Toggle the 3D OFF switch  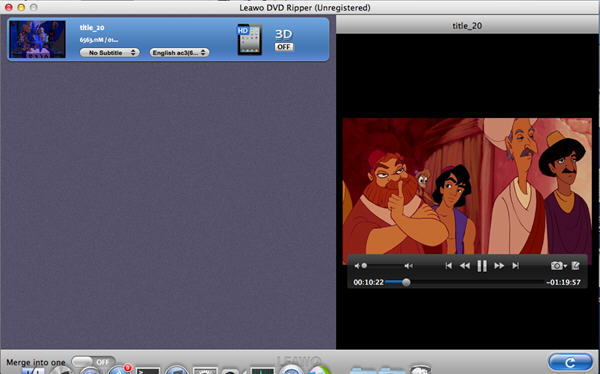[284, 47]
